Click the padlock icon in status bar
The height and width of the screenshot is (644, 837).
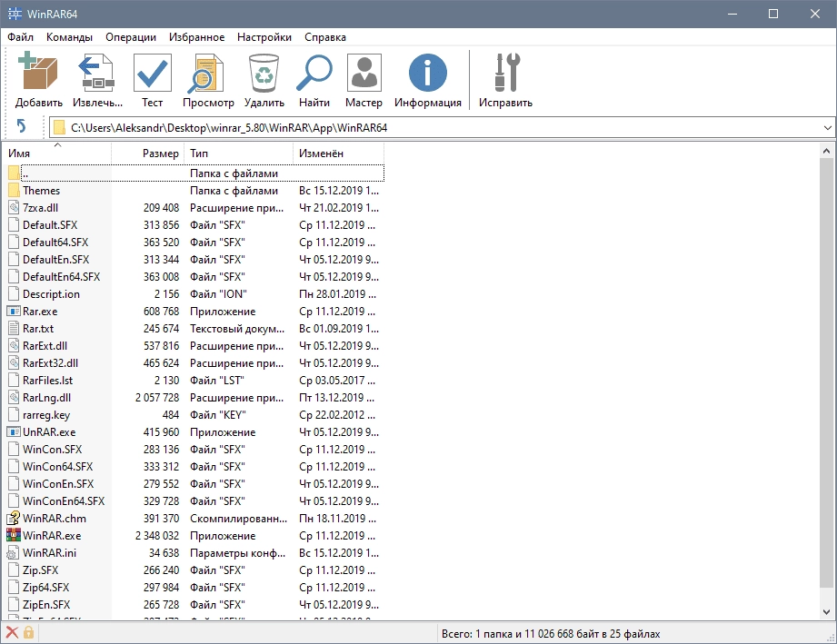(x=28, y=633)
